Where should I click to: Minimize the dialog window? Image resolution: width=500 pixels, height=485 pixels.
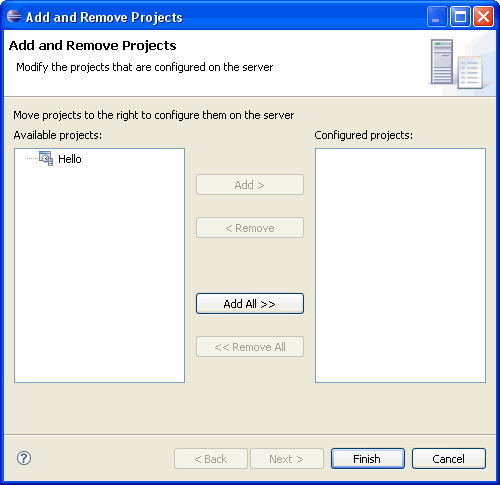click(x=437, y=16)
